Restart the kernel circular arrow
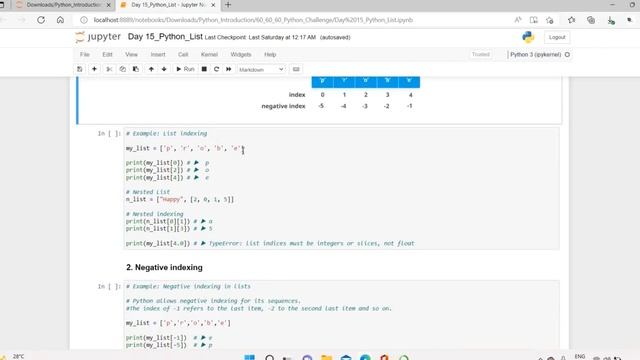Screen dimensions: 640x360 coord(216,69)
